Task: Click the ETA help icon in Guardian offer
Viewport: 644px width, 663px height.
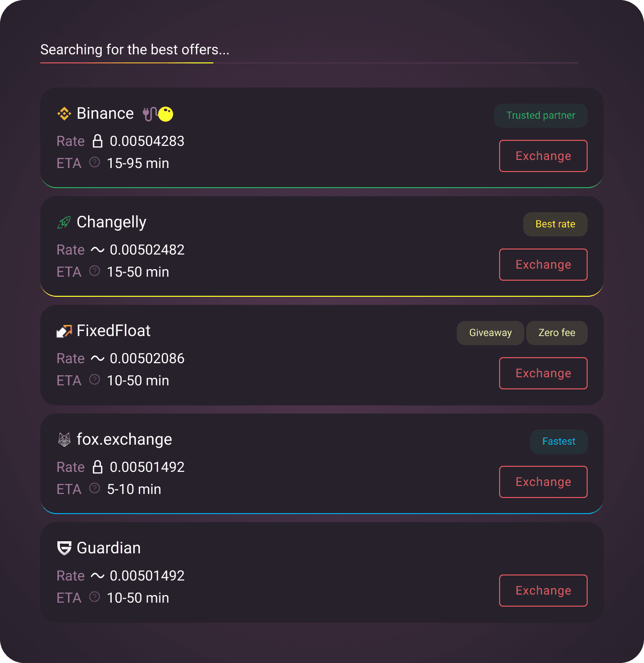Action: (x=95, y=597)
